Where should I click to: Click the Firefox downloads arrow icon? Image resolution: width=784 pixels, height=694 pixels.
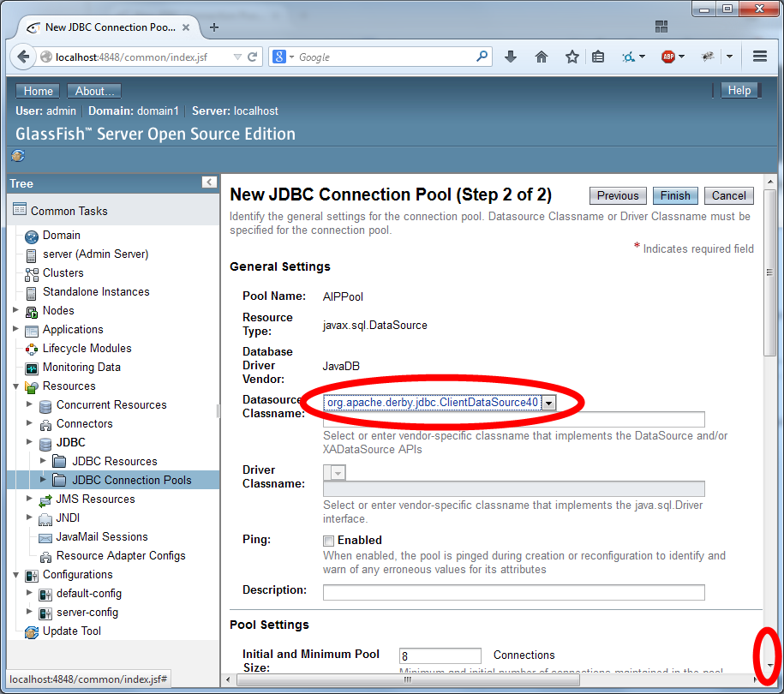(x=511, y=57)
